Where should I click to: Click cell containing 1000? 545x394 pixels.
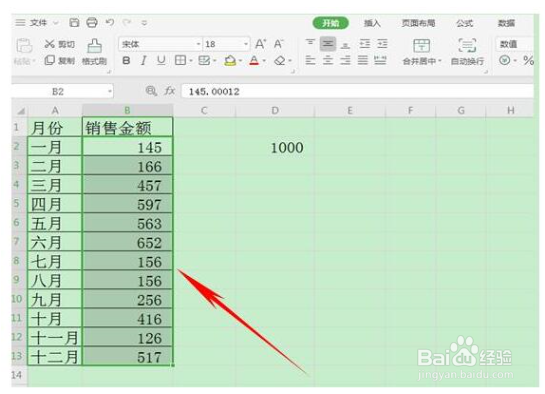[275, 147]
